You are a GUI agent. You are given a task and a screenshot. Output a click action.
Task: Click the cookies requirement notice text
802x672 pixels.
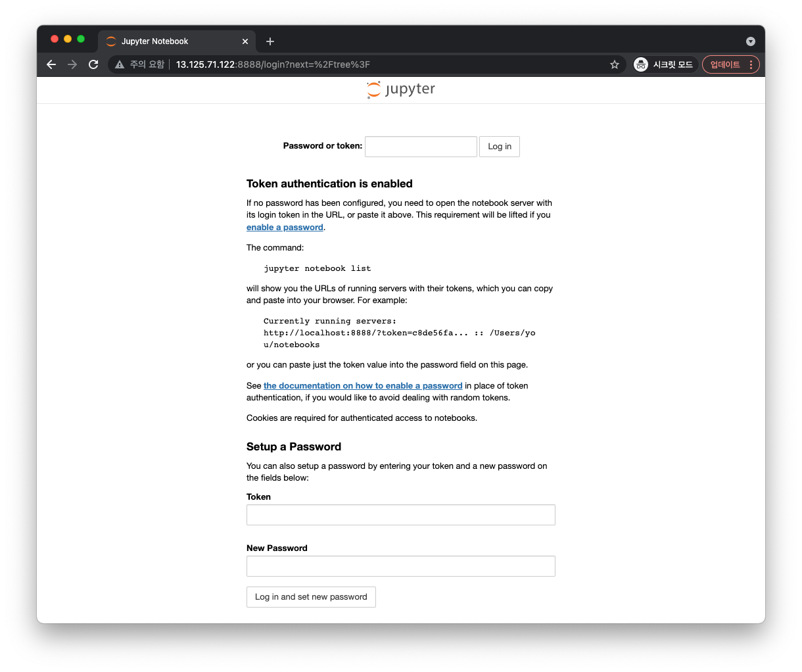click(x=362, y=418)
